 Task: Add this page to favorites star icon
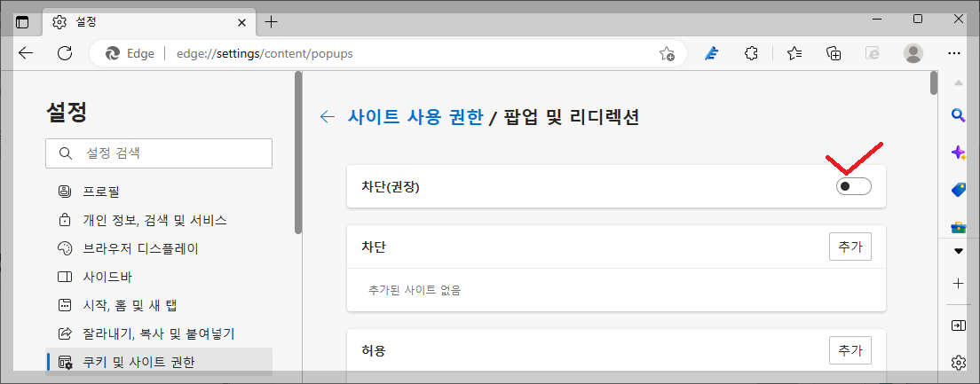click(667, 54)
